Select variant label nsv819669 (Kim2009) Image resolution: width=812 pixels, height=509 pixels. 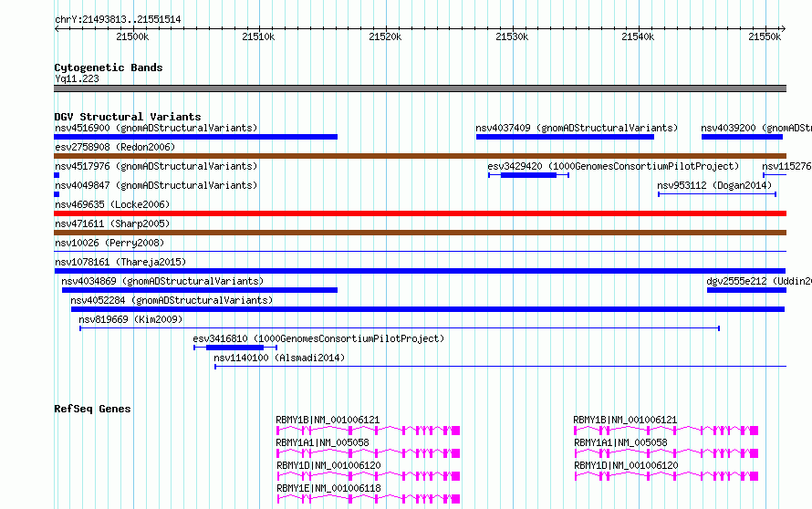point(130,319)
